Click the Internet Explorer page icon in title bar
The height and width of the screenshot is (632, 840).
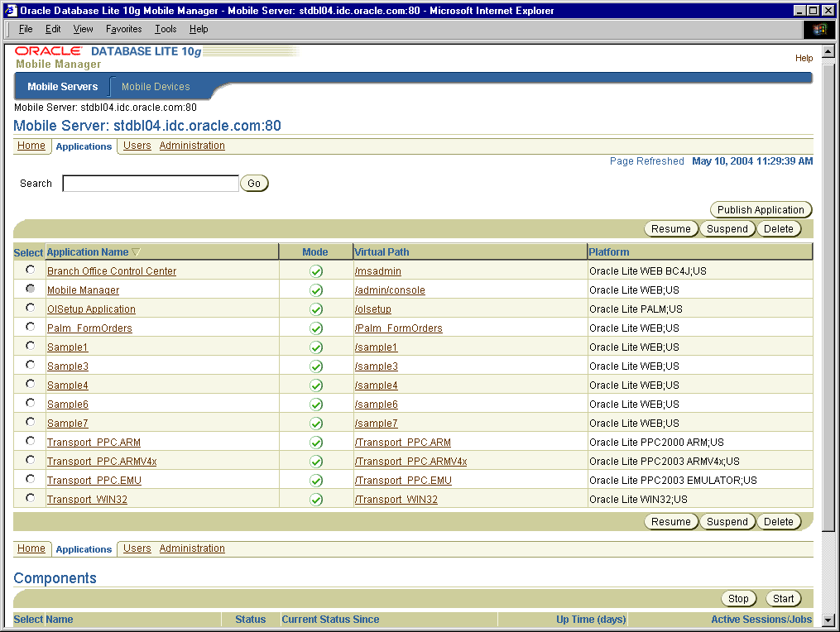point(11,10)
